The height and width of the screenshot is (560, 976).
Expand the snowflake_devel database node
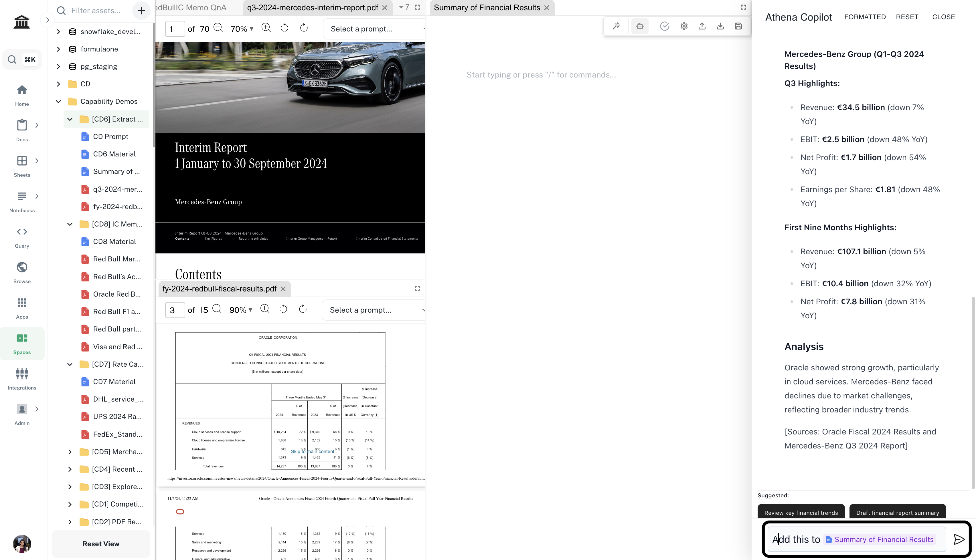(x=58, y=31)
